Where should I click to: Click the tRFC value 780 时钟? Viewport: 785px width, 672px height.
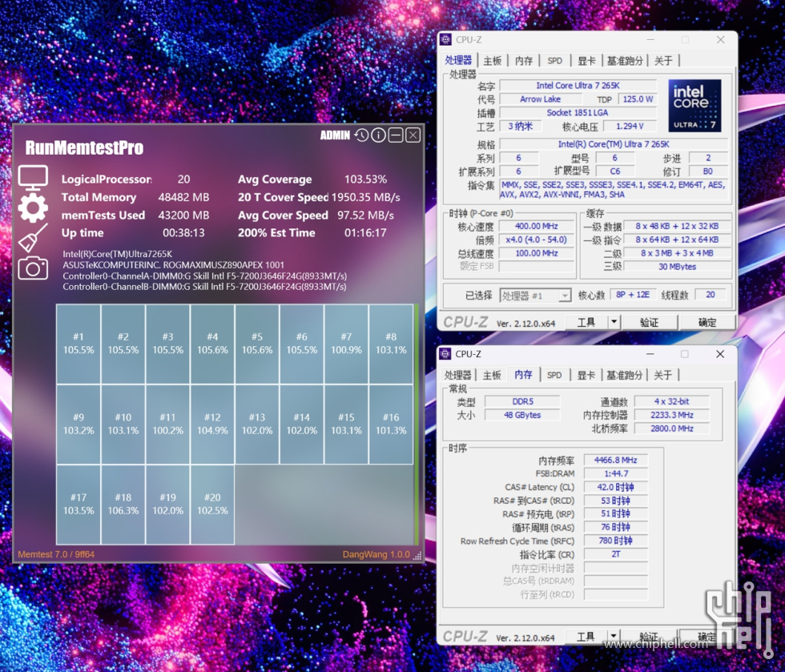point(615,541)
